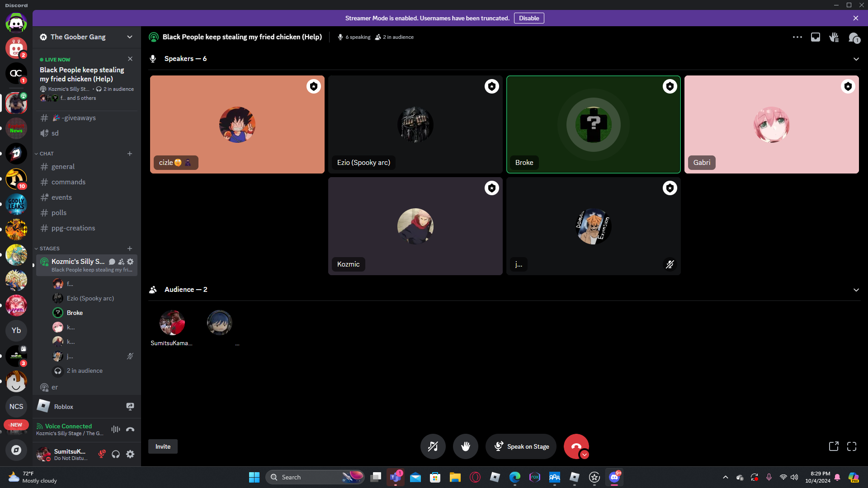
Task: Open SumitsuKama audience member avatar
Action: (172, 323)
